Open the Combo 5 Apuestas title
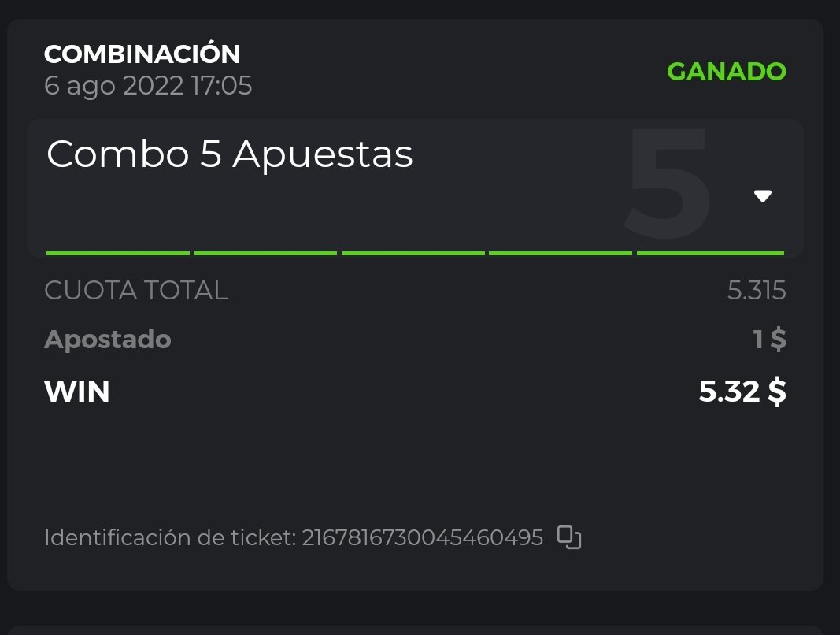The image size is (840, 635). [x=230, y=155]
